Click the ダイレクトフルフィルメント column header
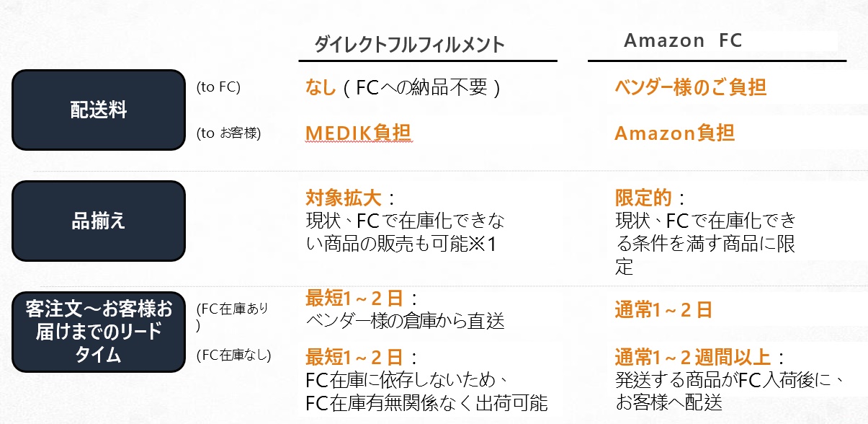This screenshot has height=424, width=868. pyautogui.click(x=409, y=45)
